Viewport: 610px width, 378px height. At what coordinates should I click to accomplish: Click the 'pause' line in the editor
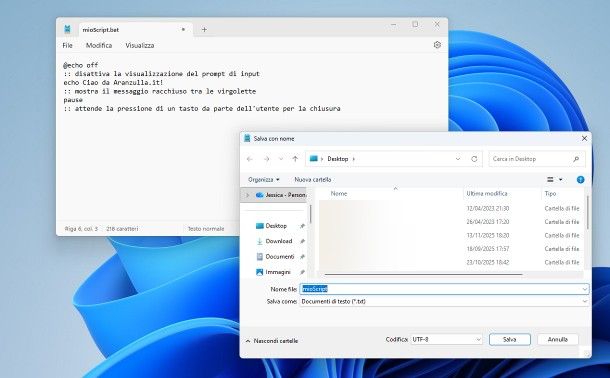coord(73,100)
